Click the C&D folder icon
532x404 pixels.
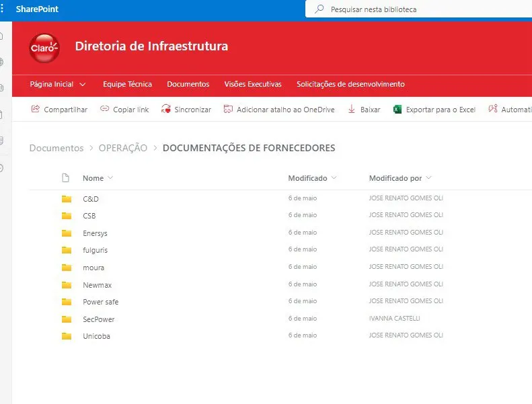[x=67, y=199]
